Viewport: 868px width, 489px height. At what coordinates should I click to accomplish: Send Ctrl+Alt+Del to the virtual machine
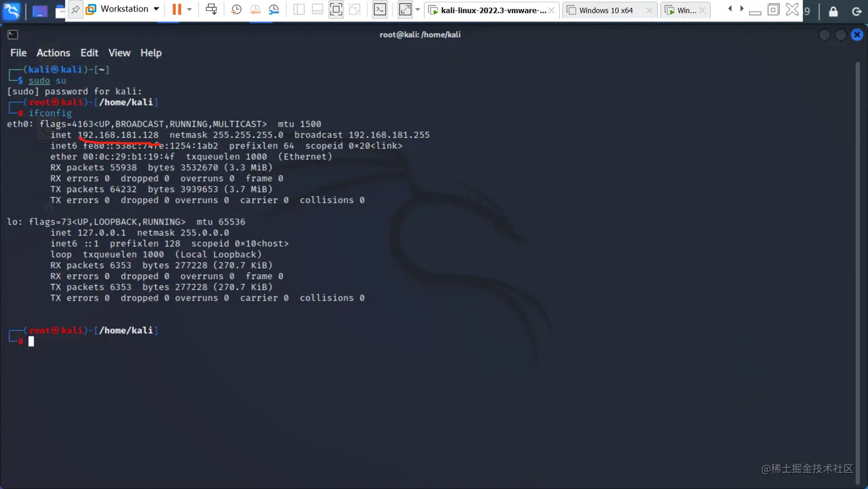pyautogui.click(x=211, y=9)
